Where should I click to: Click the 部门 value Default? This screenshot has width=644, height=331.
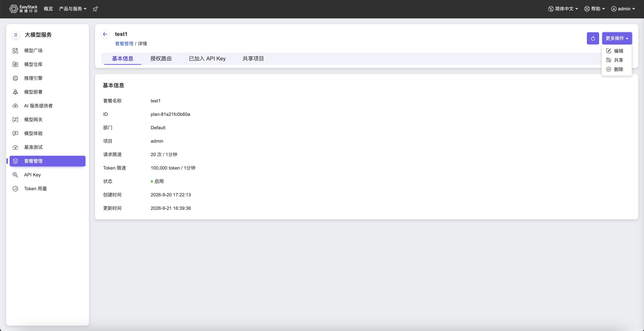pos(158,128)
